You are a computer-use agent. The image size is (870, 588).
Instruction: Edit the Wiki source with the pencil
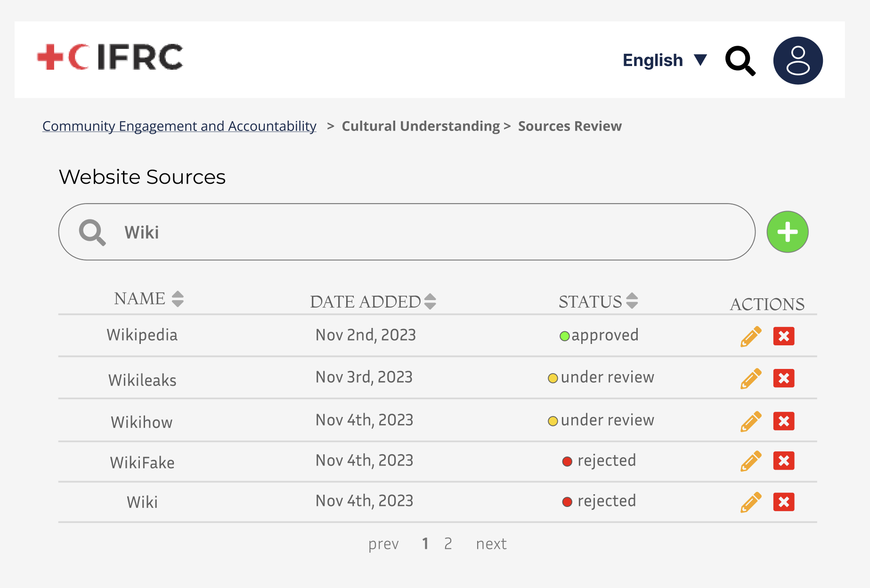tap(751, 502)
